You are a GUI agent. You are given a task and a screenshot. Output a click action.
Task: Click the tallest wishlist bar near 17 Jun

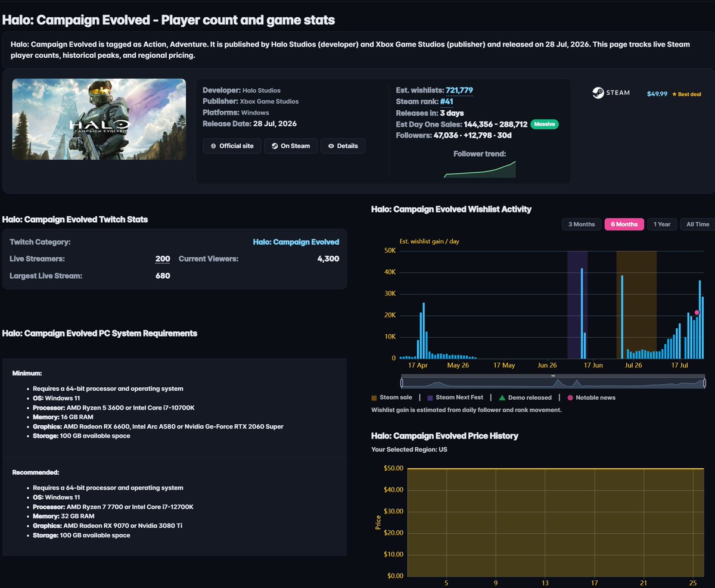(582, 313)
